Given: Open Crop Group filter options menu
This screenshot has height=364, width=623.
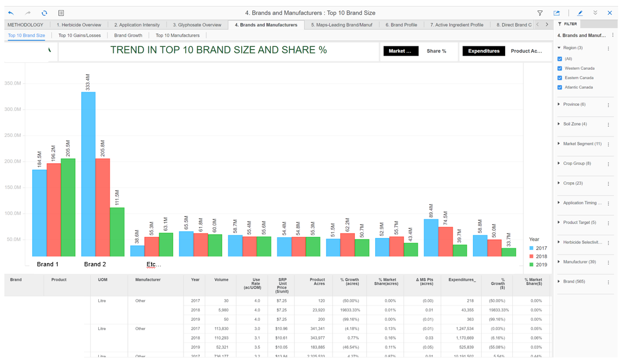Looking at the screenshot, I should [608, 164].
